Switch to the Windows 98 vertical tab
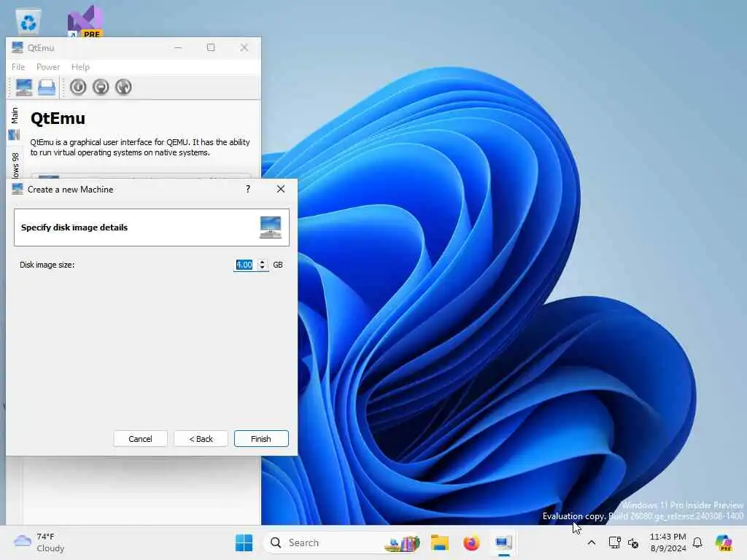This screenshot has width=747, height=560. click(x=15, y=164)
